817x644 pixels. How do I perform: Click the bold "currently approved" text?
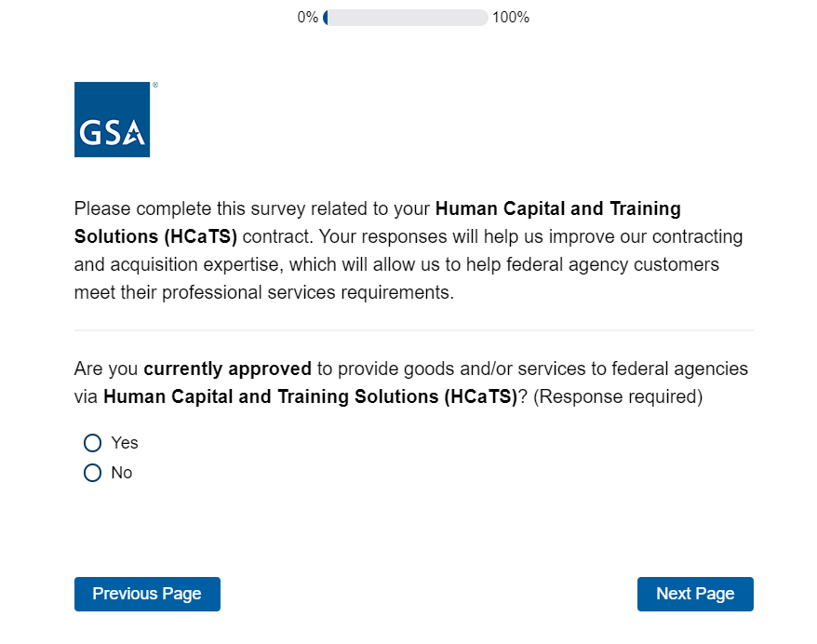pos(227,369)
